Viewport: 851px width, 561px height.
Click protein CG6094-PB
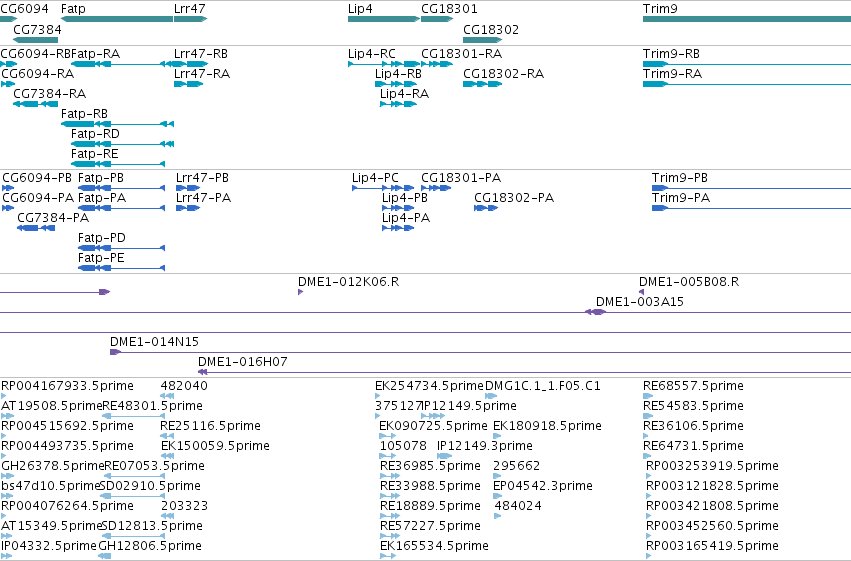click(x=37, y=178)
